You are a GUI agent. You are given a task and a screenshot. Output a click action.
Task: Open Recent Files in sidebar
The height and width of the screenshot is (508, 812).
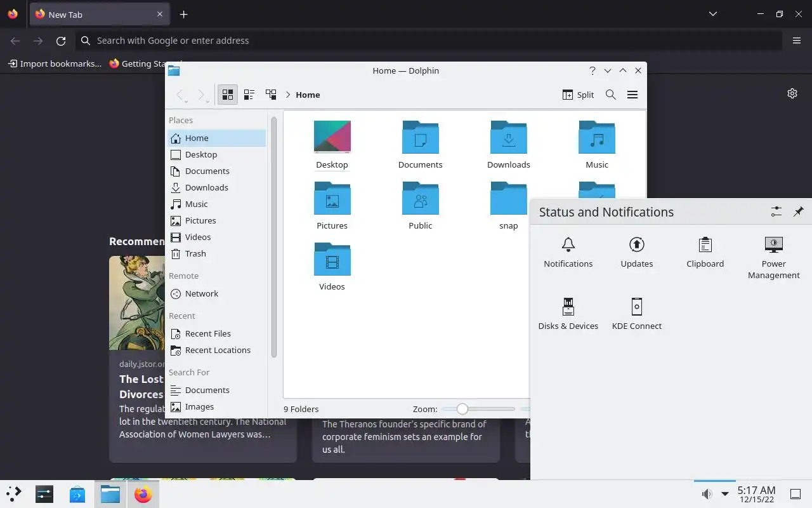(216, 333)
